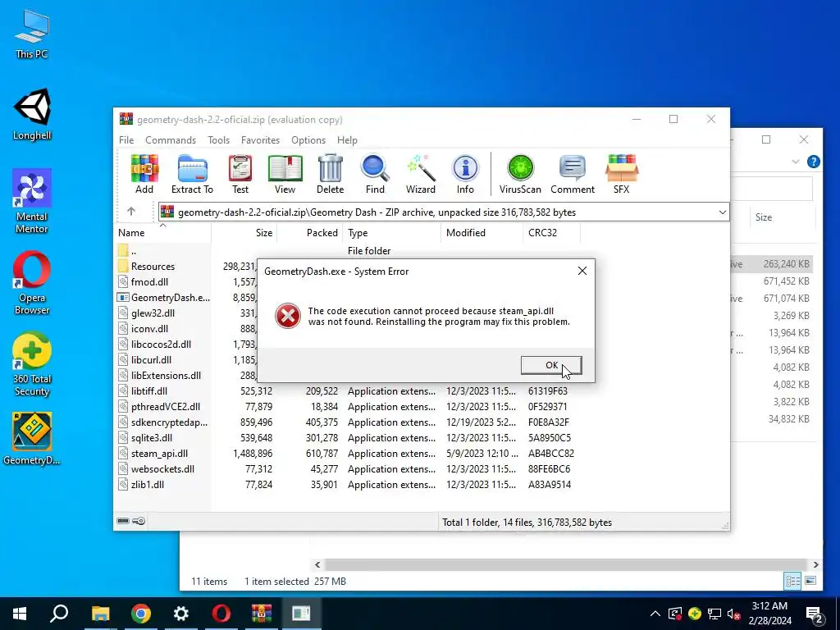The height and width of the screenshot is (630, 840).
Task: Expand the ribbon chevron in Explorer window
Action: pos(795,162)
